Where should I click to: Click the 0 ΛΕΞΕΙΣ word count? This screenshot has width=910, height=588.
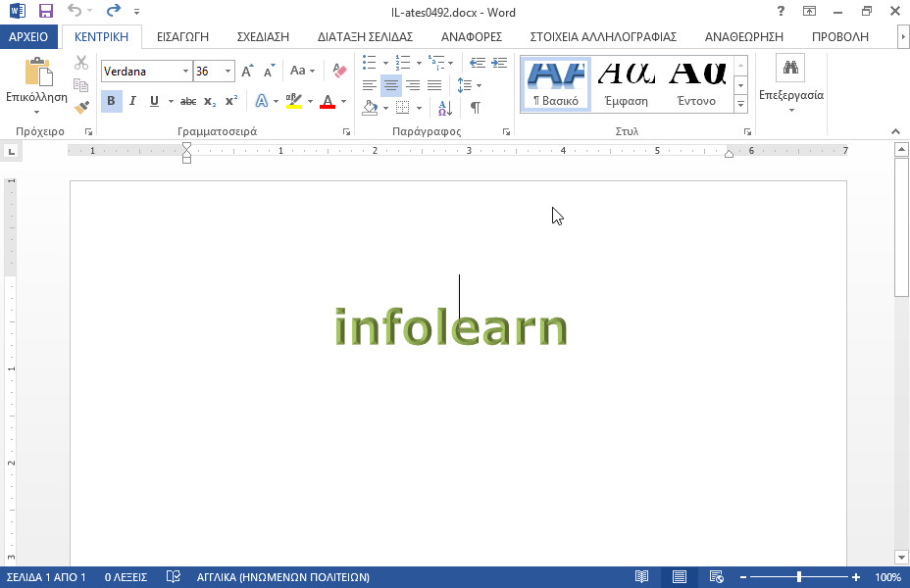(126, 577)
